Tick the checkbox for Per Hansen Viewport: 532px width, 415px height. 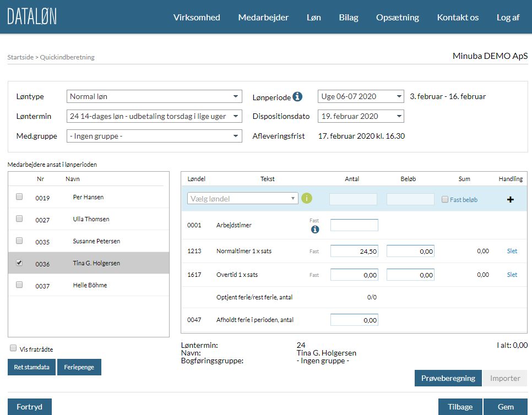click(x=19, y=196)
